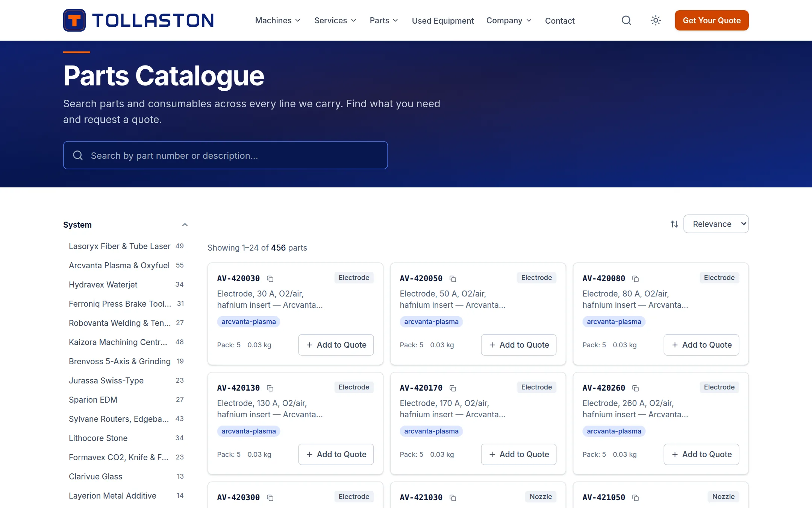Toggle the light/dark theme sun icon

[656, 20]
